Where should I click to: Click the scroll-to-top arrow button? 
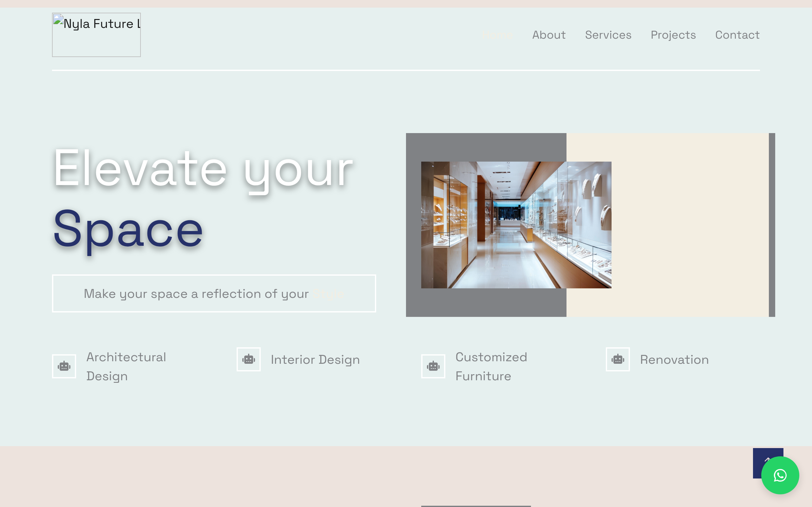[761, 457]
